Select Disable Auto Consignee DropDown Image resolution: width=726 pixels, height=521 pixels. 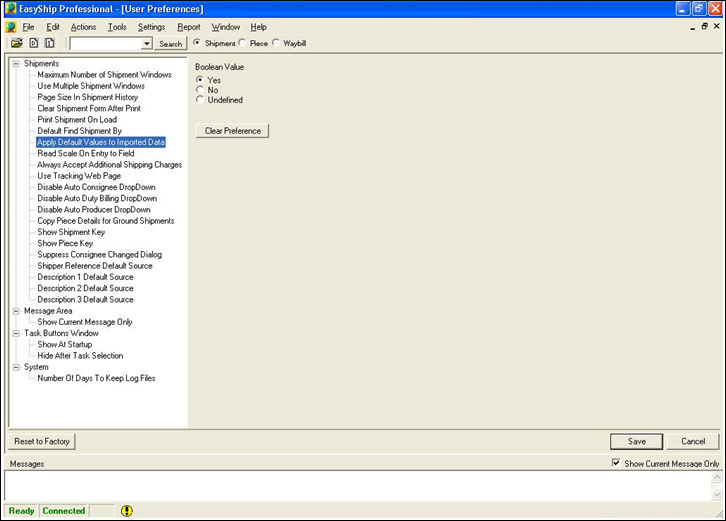96,187
